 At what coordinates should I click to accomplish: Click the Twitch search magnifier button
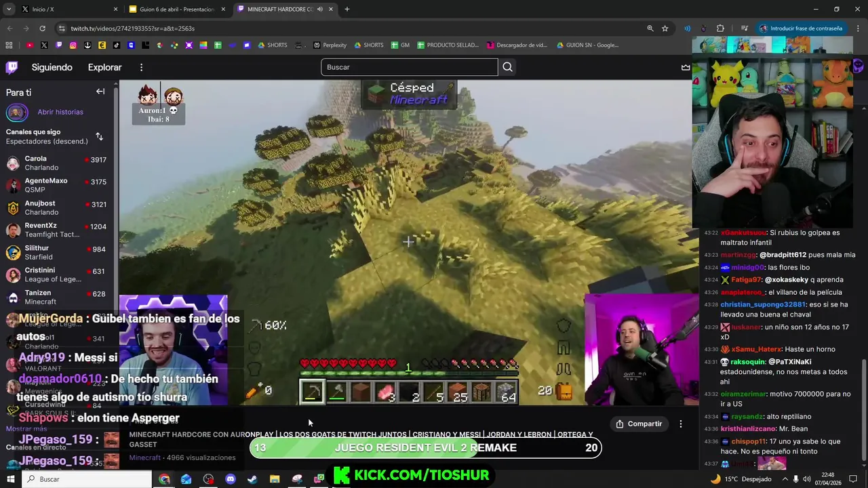(x=507, y=67)
